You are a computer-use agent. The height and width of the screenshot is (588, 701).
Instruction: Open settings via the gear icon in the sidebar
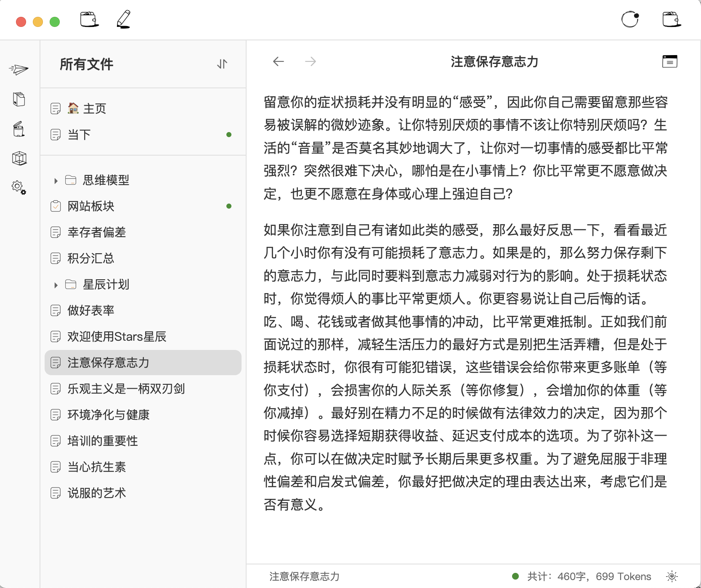click(x=19, y=187)
